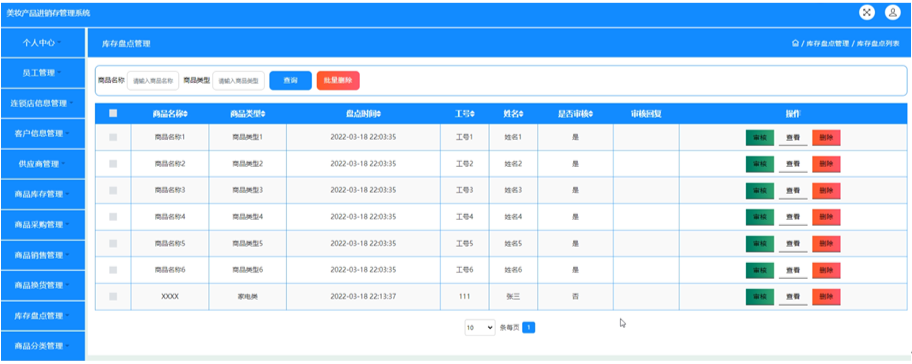Click the 姓名5 cell
The height and width of the screenshot is (364, 912).
(x=513, y=244)
